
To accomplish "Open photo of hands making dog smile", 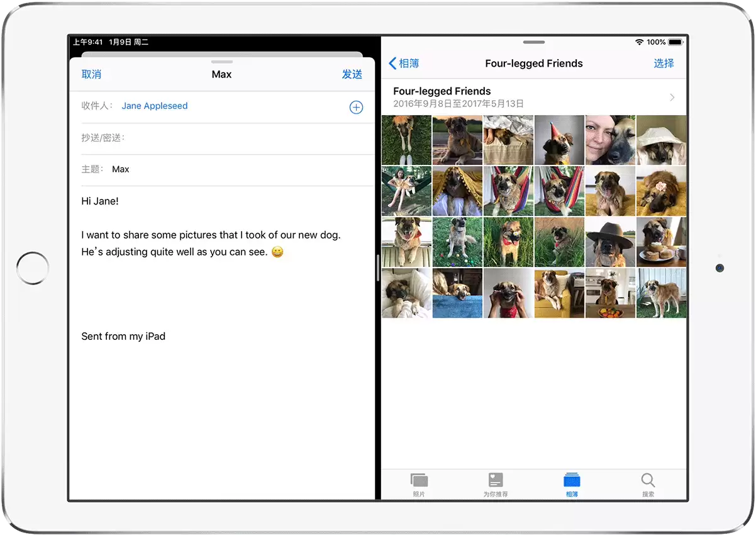I will [x=508, y=293].
